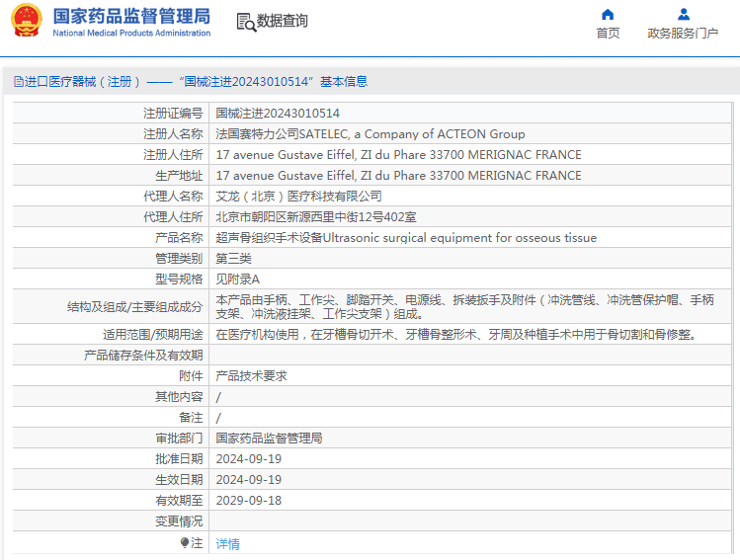Click the 国家药品监督管理局 header title
Image resolution: width=740 pixels, height=560 pixels.
tap(131, 16)
